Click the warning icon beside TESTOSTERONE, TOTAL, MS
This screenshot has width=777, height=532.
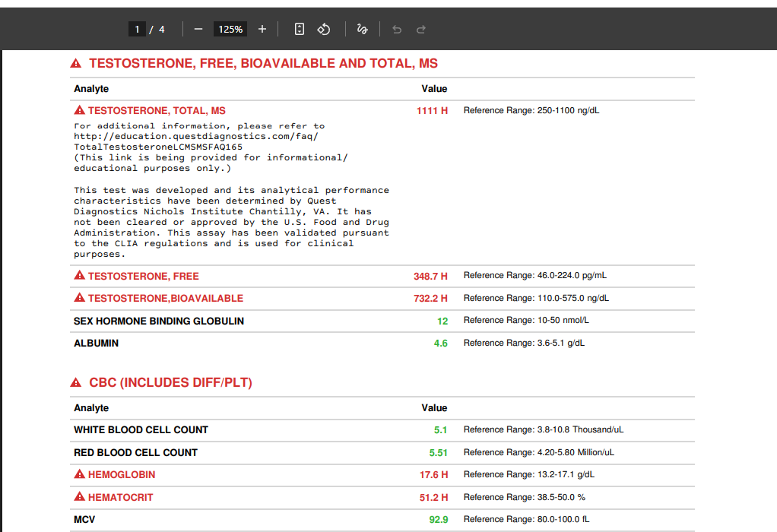tap(79, 110)
